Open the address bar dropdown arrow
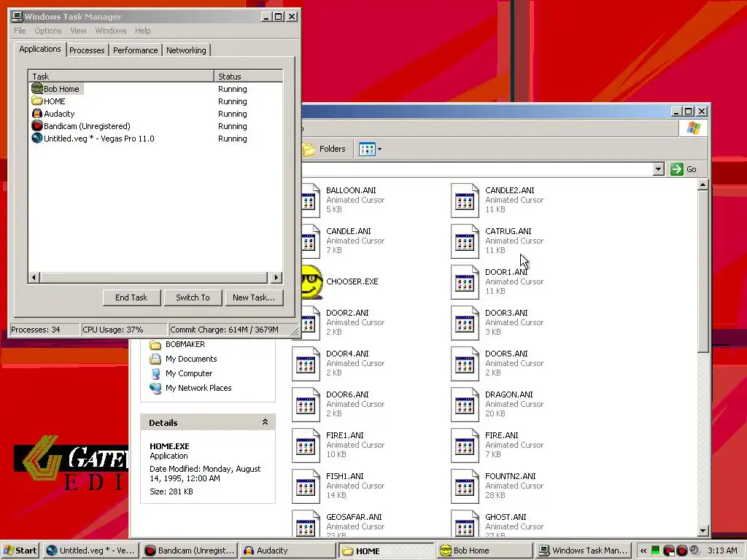The image size is (747, 560). click(659, 169)
